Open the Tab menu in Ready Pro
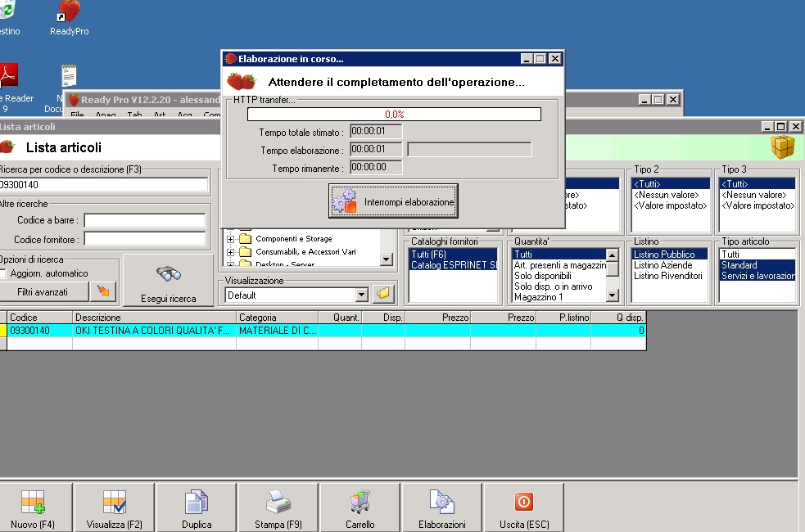 [x=134, y=115]
